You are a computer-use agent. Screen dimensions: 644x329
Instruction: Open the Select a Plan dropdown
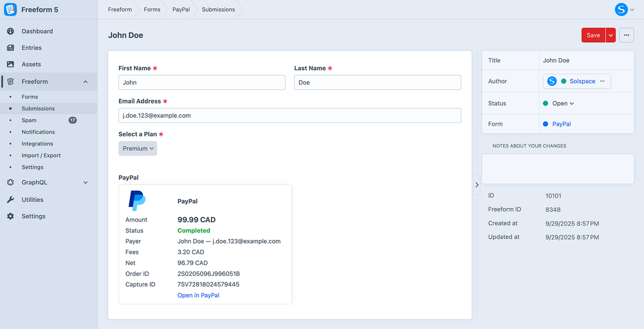click(x=138, y=149)
